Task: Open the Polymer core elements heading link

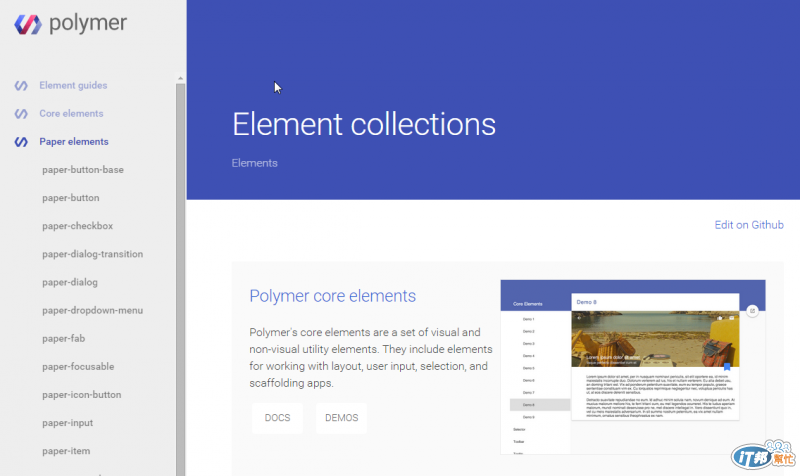Action: coord(332,296)
